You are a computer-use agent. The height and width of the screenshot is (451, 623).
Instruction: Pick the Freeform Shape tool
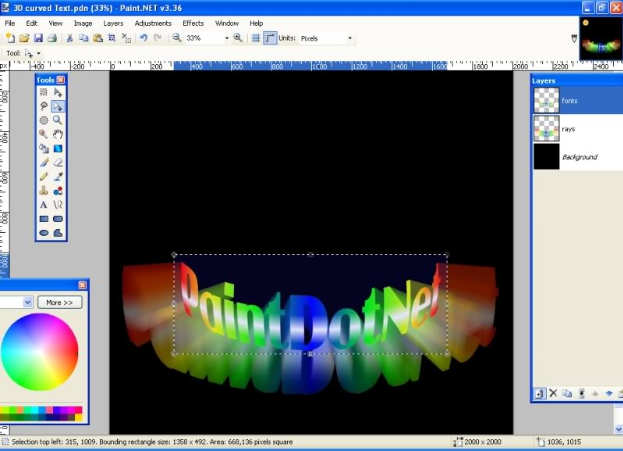click(58, 233)
